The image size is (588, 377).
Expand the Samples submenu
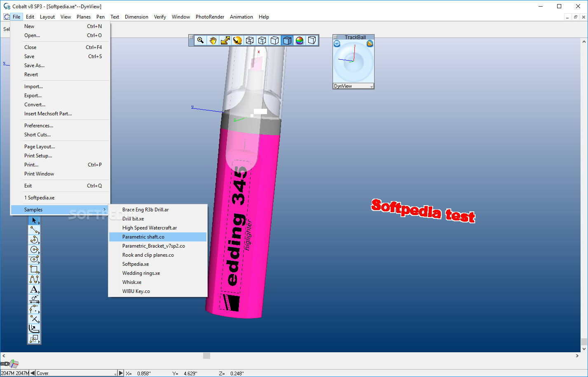pos(60,210)
